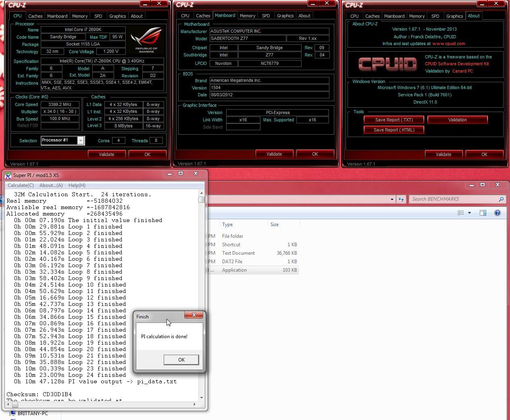510x420 pixels.
Task: Switch to CPU tab in middle CPU-Z window
Action: [x=185, y=16]
